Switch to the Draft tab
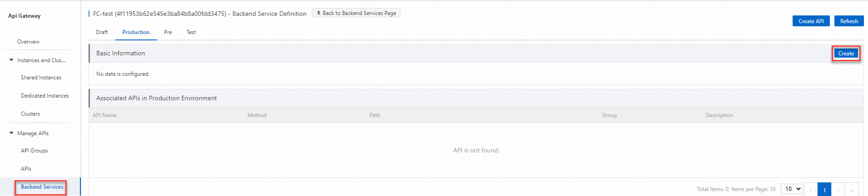 tap(102, 32)
